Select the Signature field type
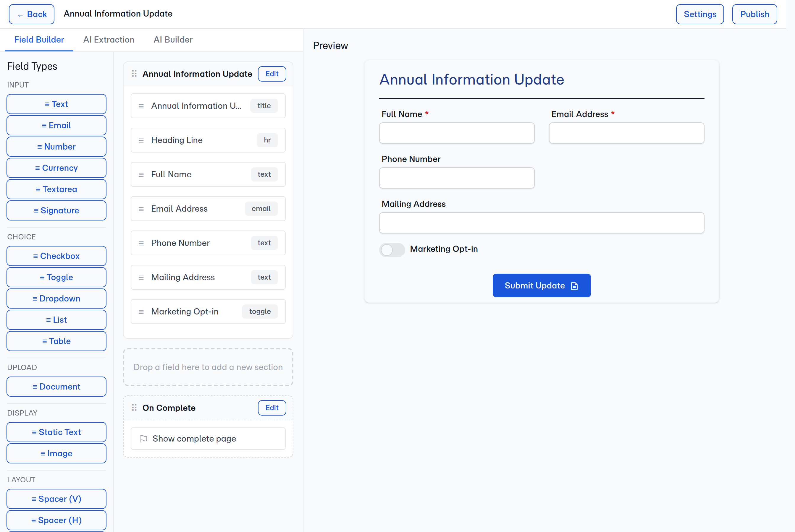 pos(56,211)
